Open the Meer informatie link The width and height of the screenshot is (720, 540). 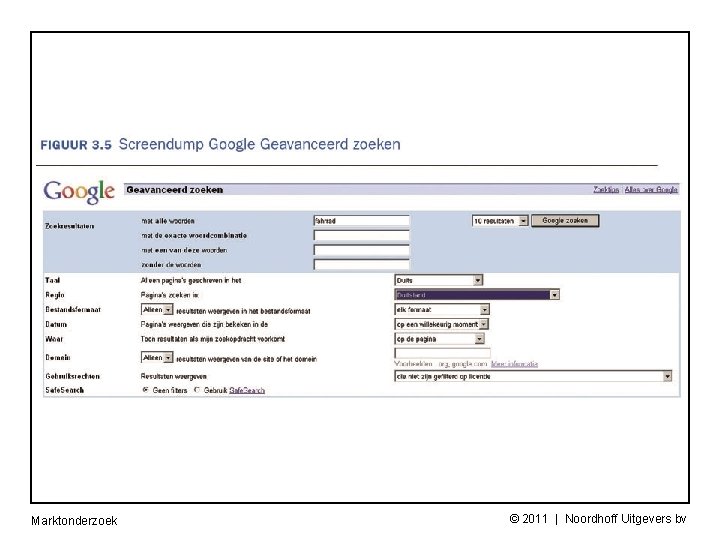pos(514,364)
